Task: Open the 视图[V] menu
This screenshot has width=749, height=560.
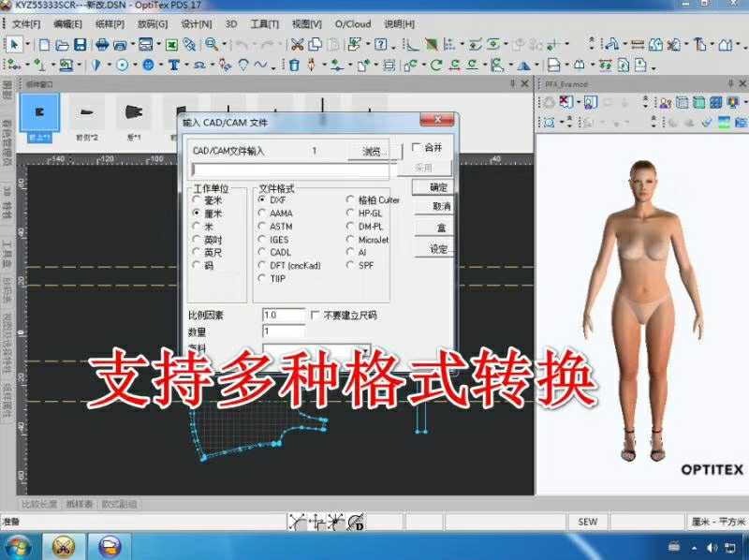Action: point(307,24)
